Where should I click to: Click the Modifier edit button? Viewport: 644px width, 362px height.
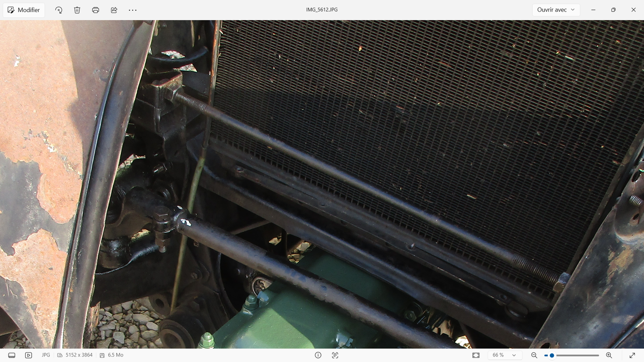click(24, 10)
